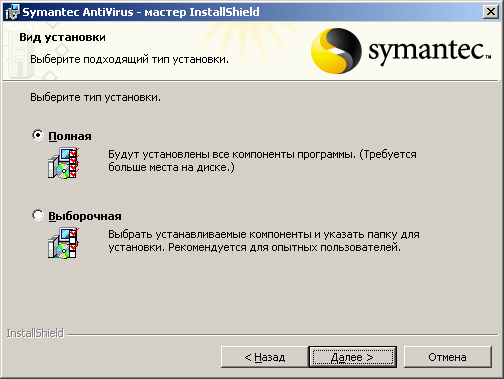
Task: Click the Полная option label
Action: click(x=70, y=136)
